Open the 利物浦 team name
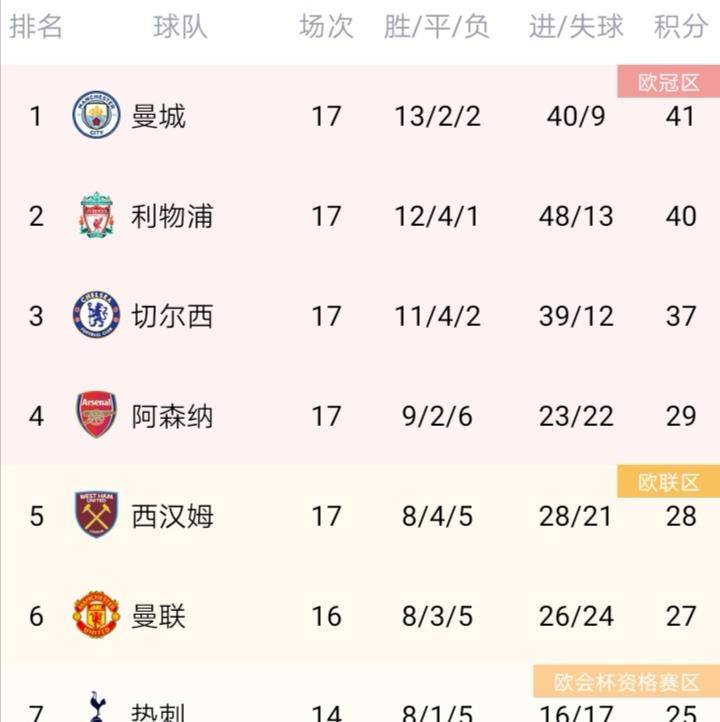 pyautogui.click(x=172, y=216)
